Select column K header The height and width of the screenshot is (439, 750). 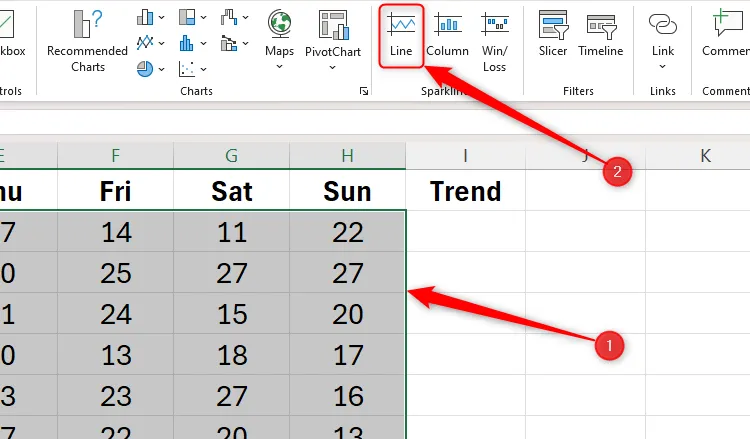point(705,155)
